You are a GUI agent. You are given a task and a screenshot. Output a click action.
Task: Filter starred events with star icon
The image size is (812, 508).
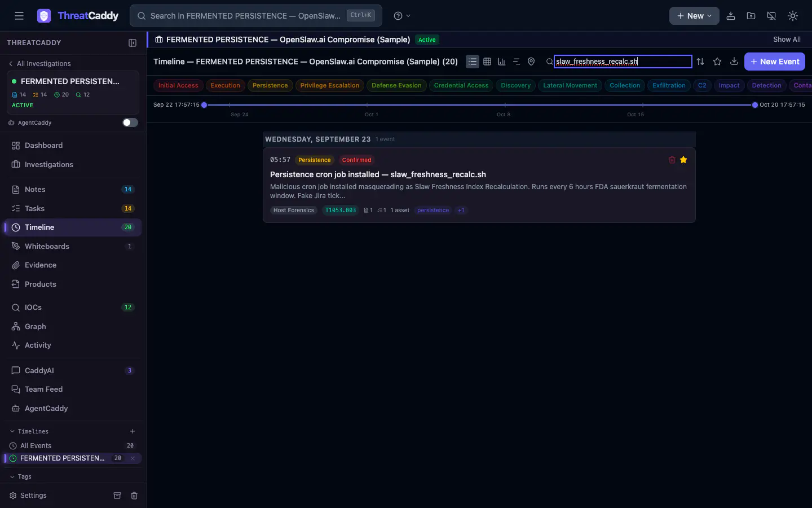[717, 62]
